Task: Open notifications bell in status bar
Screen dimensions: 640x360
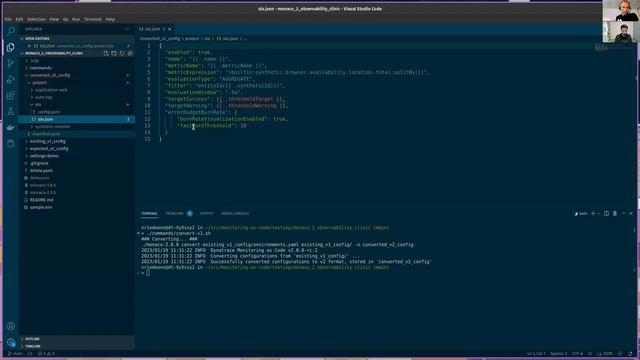Action: (631, 353)
